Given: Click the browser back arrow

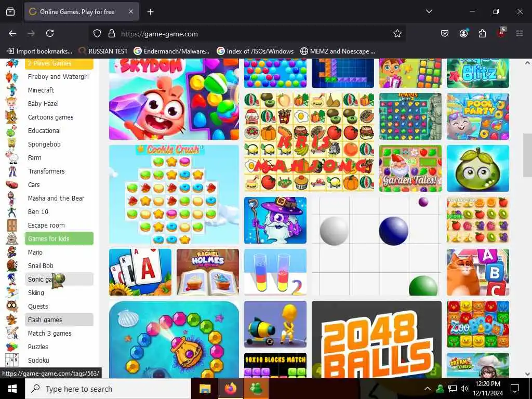Looking at the screenshot, I should (x=12, y=33).
